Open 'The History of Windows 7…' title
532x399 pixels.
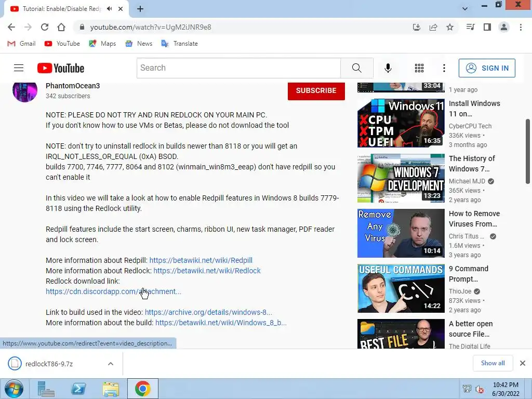(x=472, y=164)
